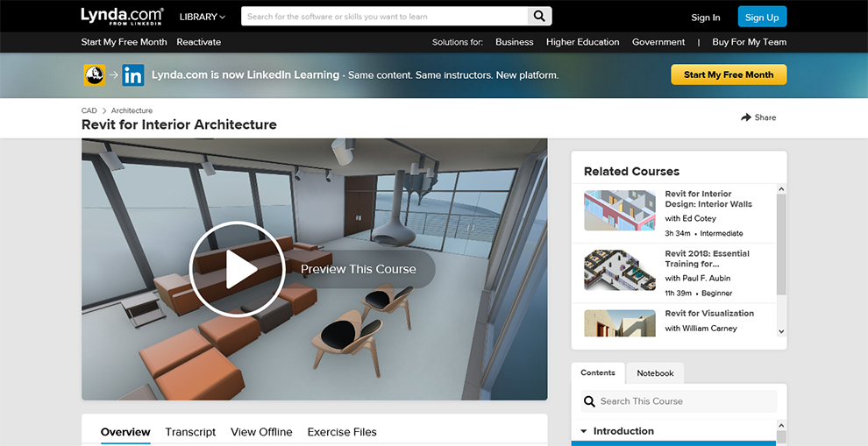This screenshot has width=868, height=446.
Task: Open the Higher Education link
Action: coord(582,42)
